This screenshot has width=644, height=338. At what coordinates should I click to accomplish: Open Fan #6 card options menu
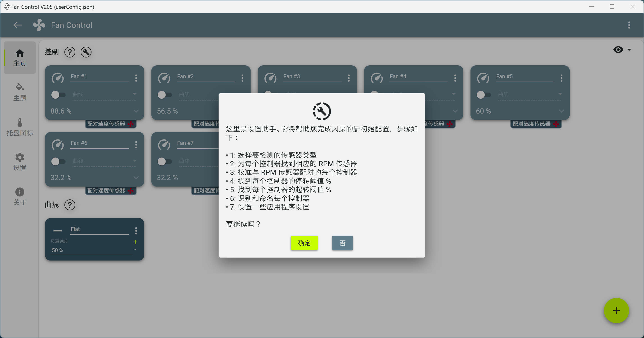tap(136, 145)
